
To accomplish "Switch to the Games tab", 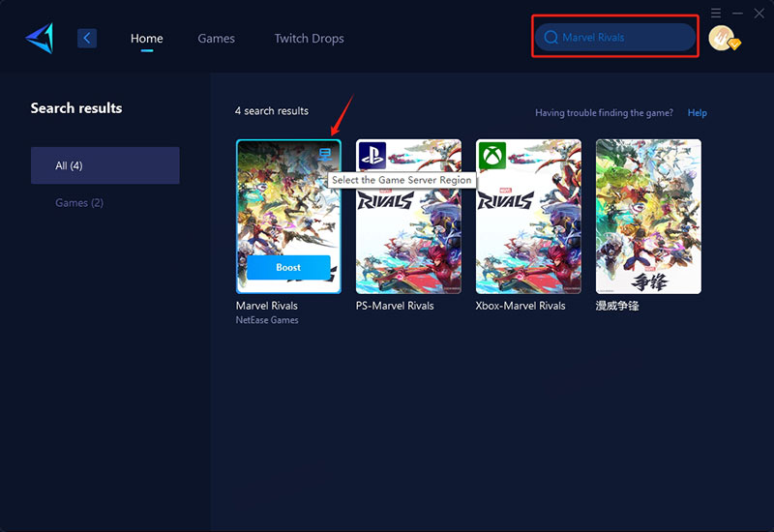I will coord(216,39).
